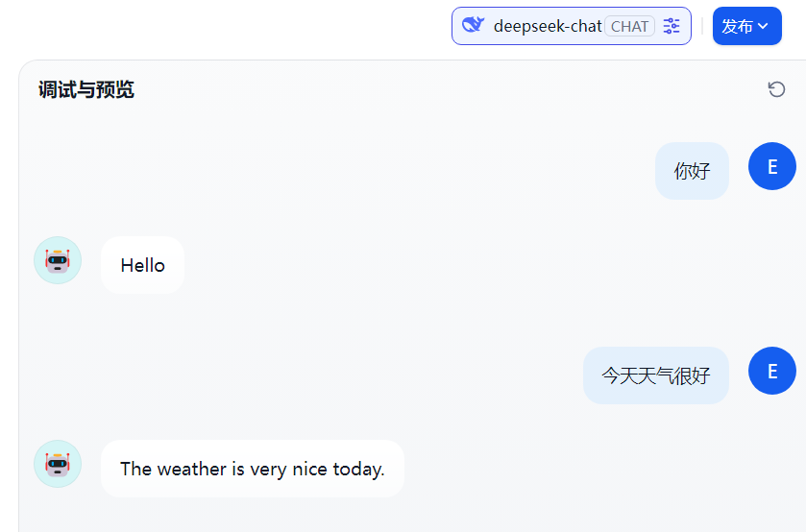Click the divider left of the 发布 button

[702, 26]
